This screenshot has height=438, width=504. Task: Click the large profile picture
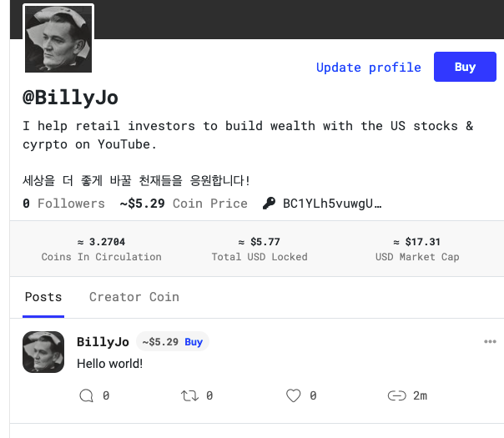58,39
